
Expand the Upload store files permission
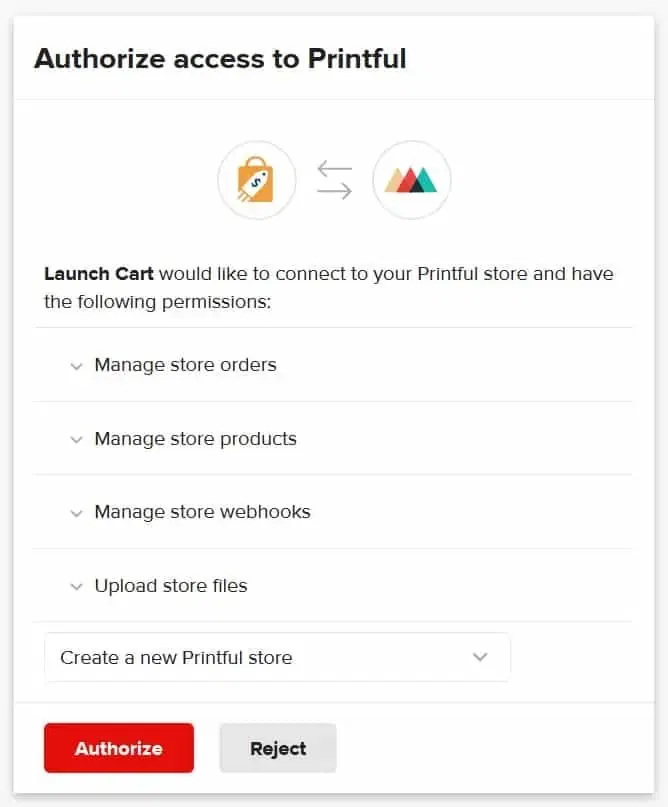click(x=77, y=587)
